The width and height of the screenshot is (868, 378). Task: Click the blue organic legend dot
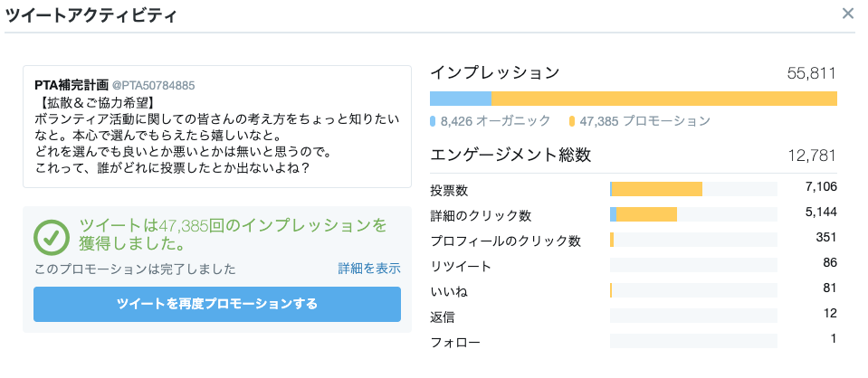coord(434,121)
